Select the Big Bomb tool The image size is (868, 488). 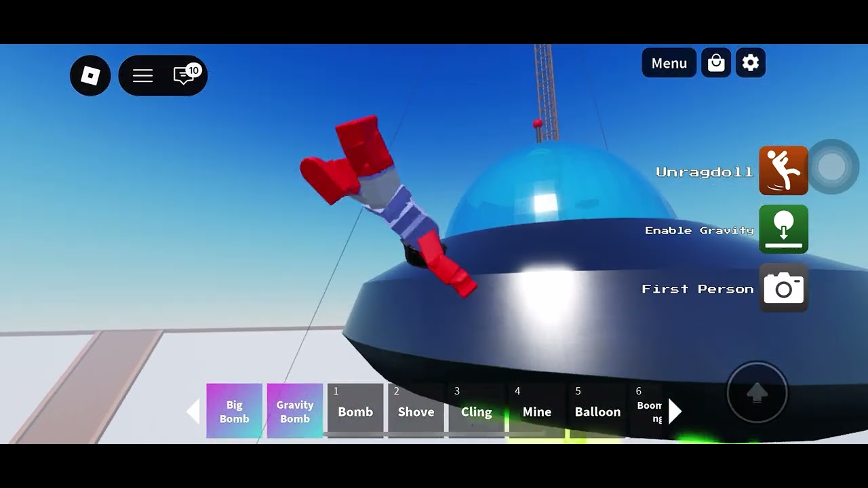pos(234,411)
